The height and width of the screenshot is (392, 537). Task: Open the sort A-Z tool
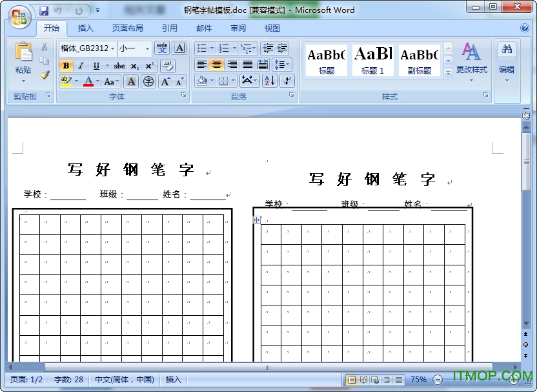coord(269,80)
